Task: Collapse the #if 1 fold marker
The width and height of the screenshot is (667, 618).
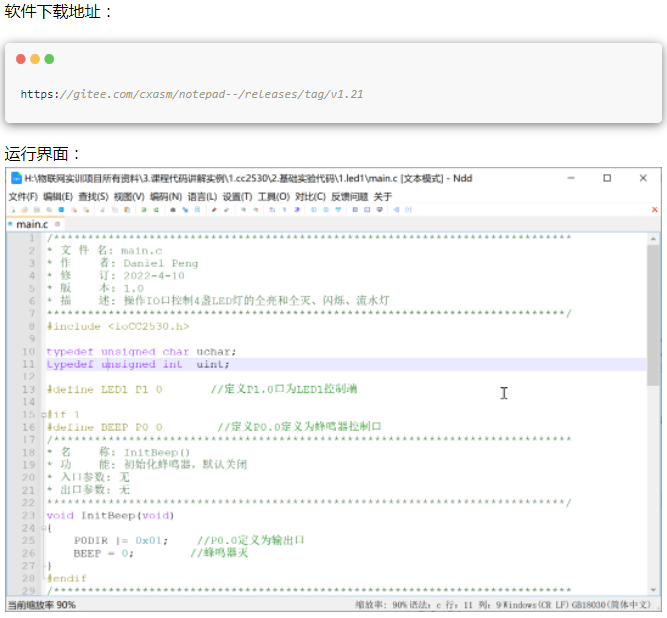Action: click(x=43, y=414)
